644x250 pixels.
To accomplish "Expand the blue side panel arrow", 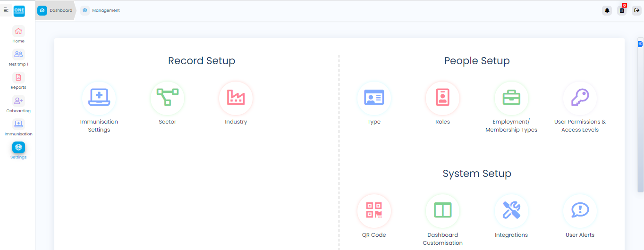I will 640,44.
